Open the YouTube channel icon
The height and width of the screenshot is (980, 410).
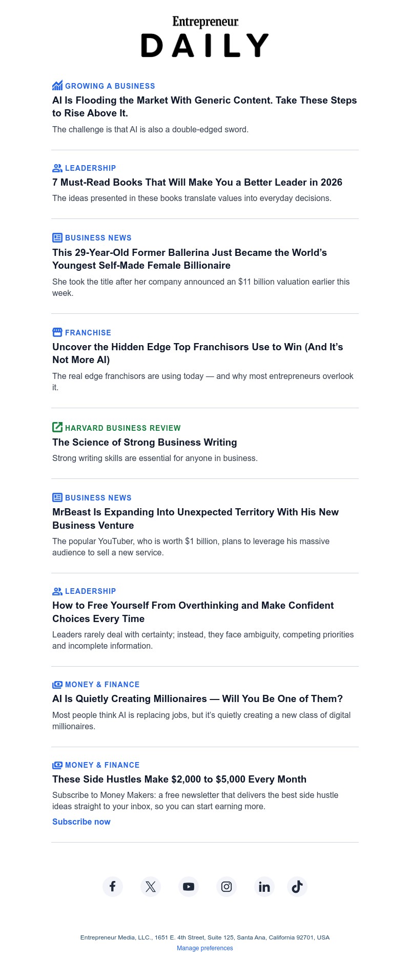point(189,887)
